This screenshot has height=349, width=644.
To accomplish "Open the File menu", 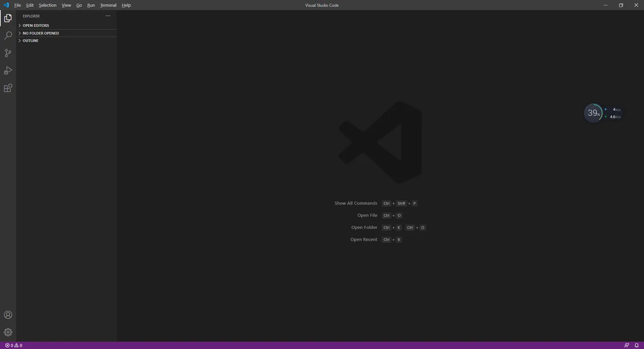I will [x=17, y=5].
